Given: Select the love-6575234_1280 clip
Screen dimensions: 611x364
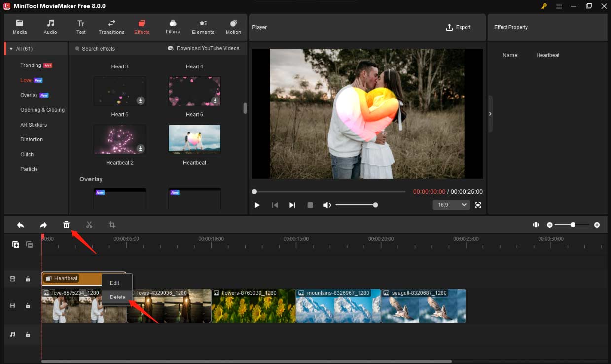Looking at the screenshot, I should [x=84, y=306].
